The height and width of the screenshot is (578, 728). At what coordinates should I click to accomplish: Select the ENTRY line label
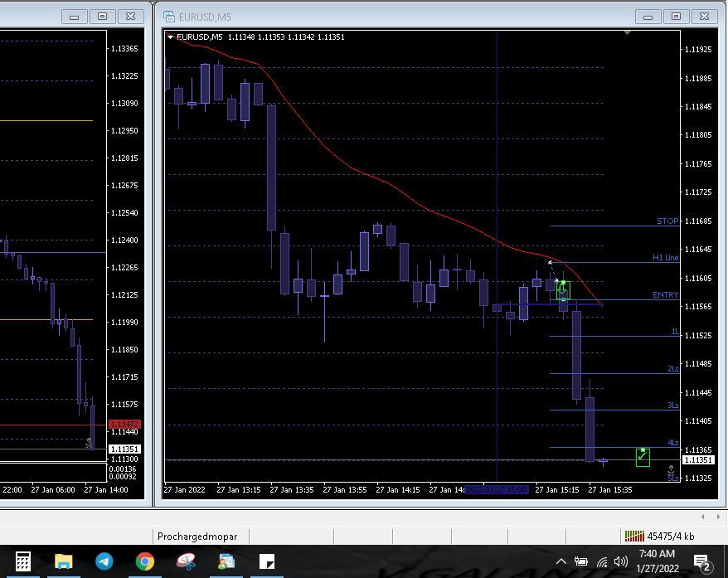[x=665, y=294]
